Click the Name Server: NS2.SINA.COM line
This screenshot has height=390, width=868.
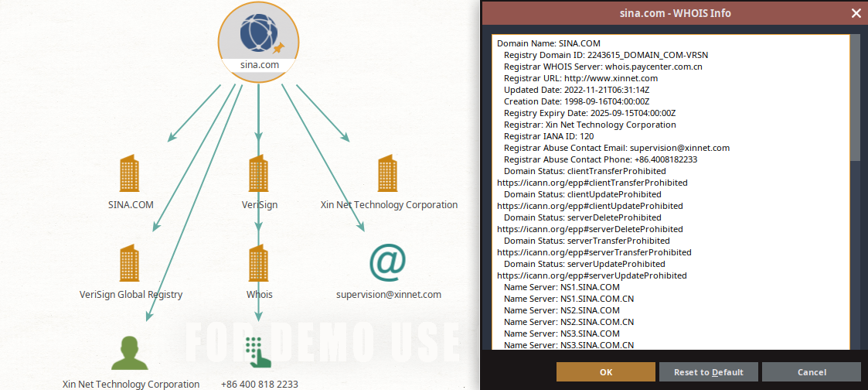click(x=562, y=310)
